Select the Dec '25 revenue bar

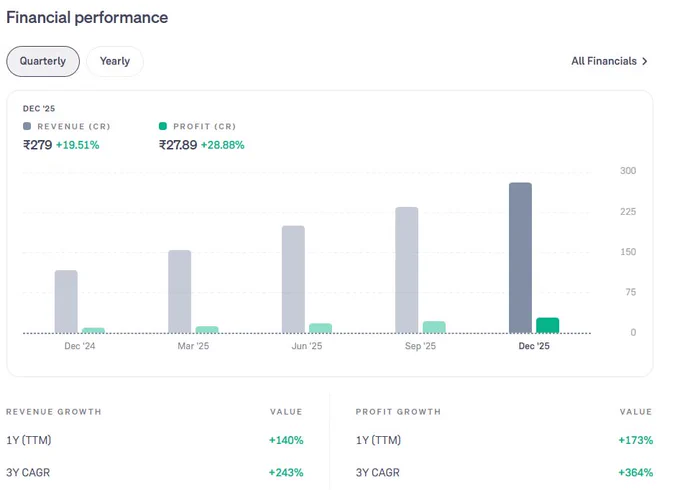520,258
